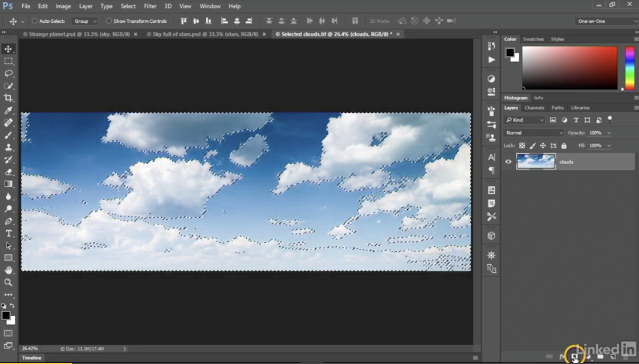Open the Character panel icon
This screenshot has width=639, height=364.
click(491, 157)
